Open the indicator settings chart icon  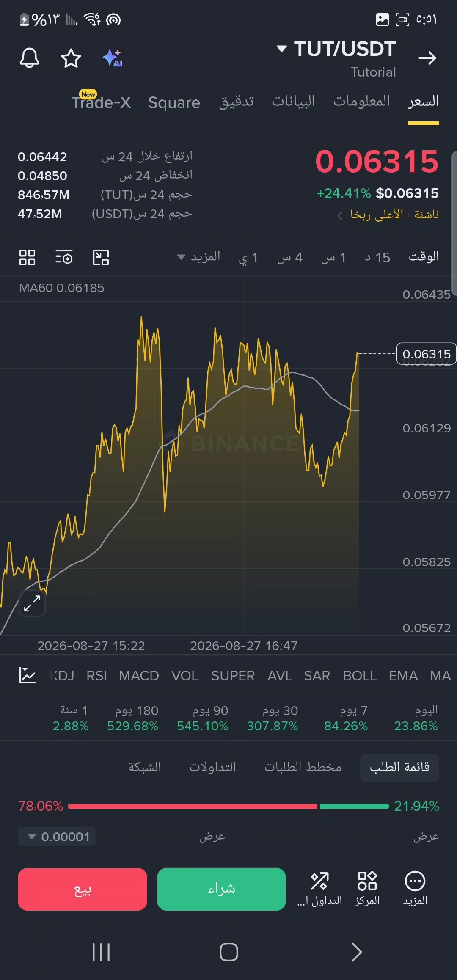[28, 675]
